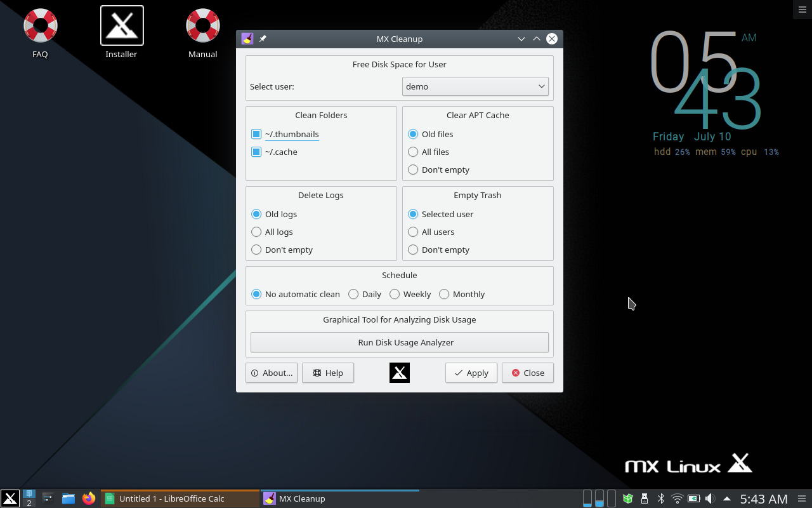Image resolution: width=812 pixels, height=508 pixels.
Task: Open the file manager from the taskbar
Action: click(x=69, y=498)
